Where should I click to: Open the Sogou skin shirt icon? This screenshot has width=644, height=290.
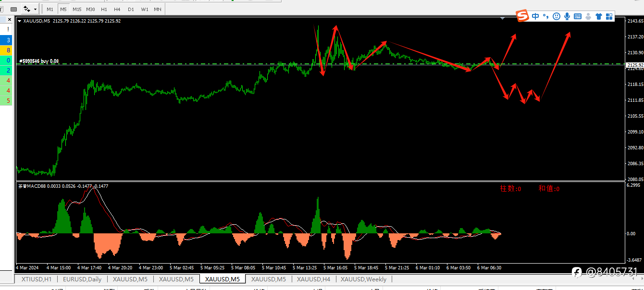click(599, 16)
